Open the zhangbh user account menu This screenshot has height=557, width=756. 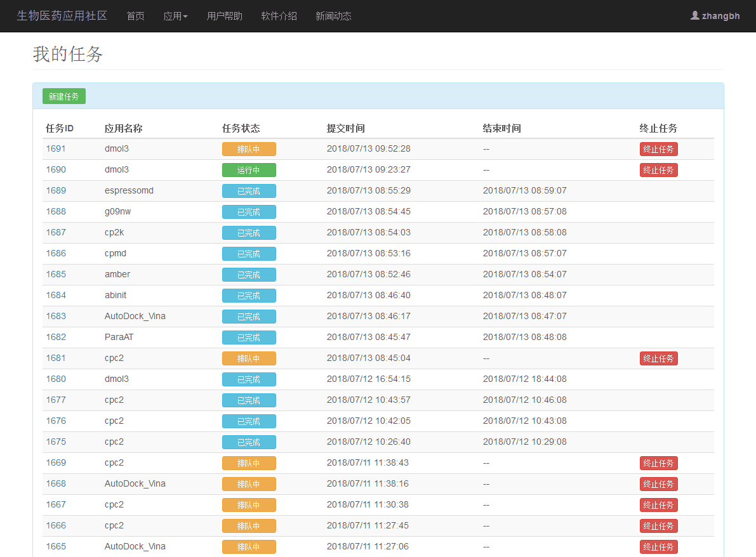(715, 16)
